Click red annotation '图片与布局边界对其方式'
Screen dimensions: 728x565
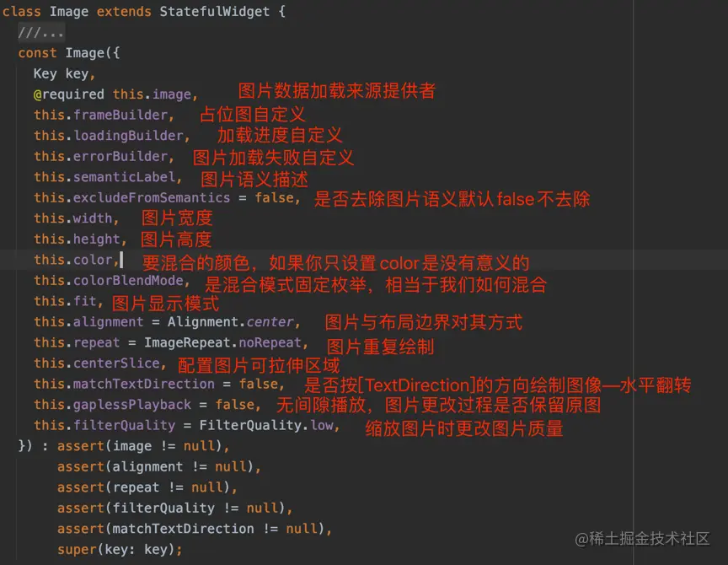pos(424,322)
